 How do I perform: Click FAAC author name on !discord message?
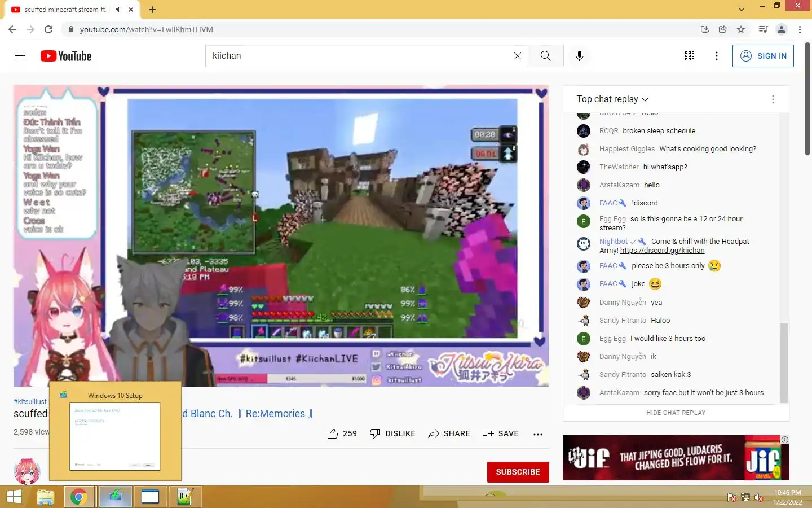608,203
